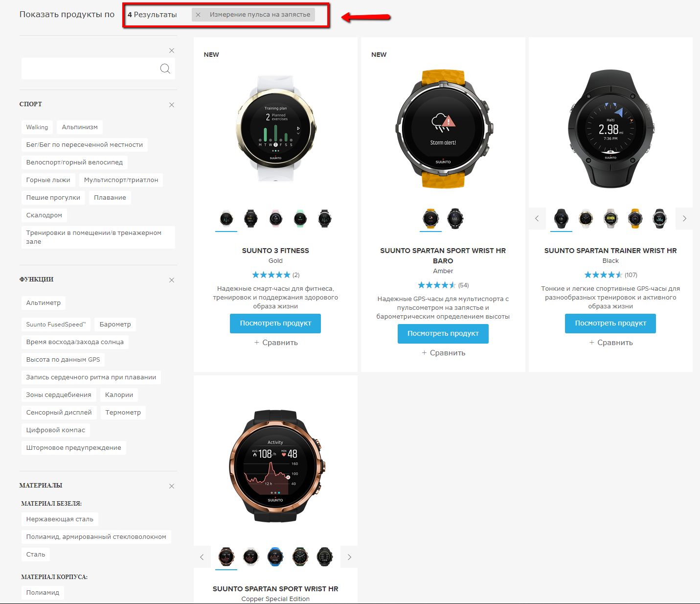Collapse the Спорт filter section
This screenshot has width=700, height=604.
pos(172,105)
